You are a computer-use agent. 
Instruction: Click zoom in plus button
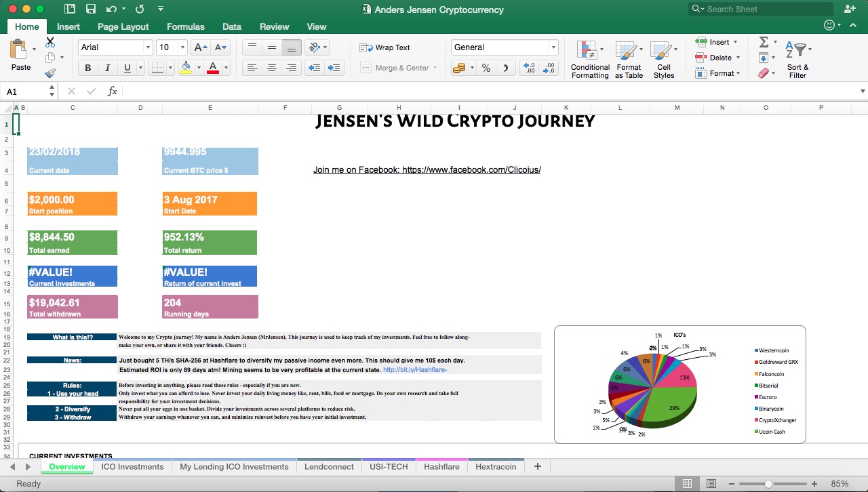[x=814, y=484]
